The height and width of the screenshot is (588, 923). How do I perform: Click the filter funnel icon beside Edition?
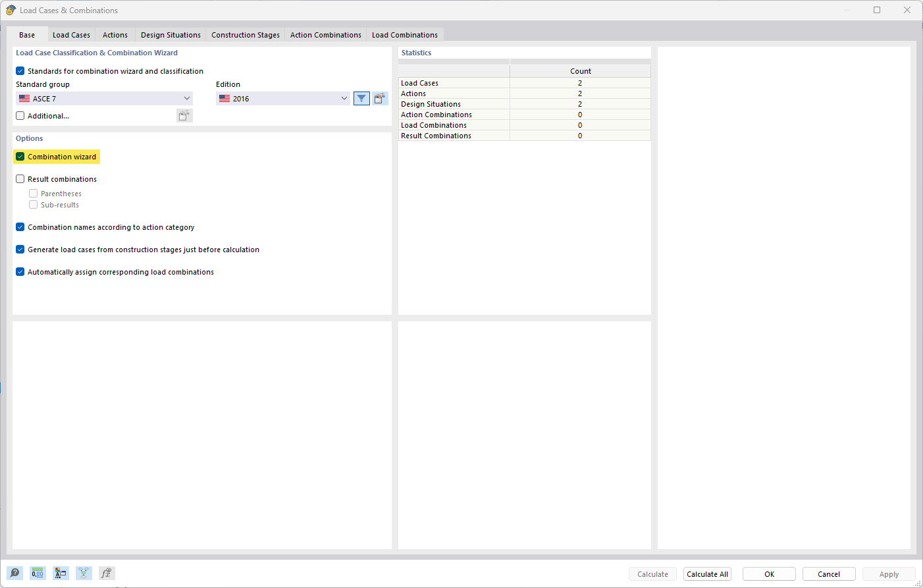click(361, 97)
